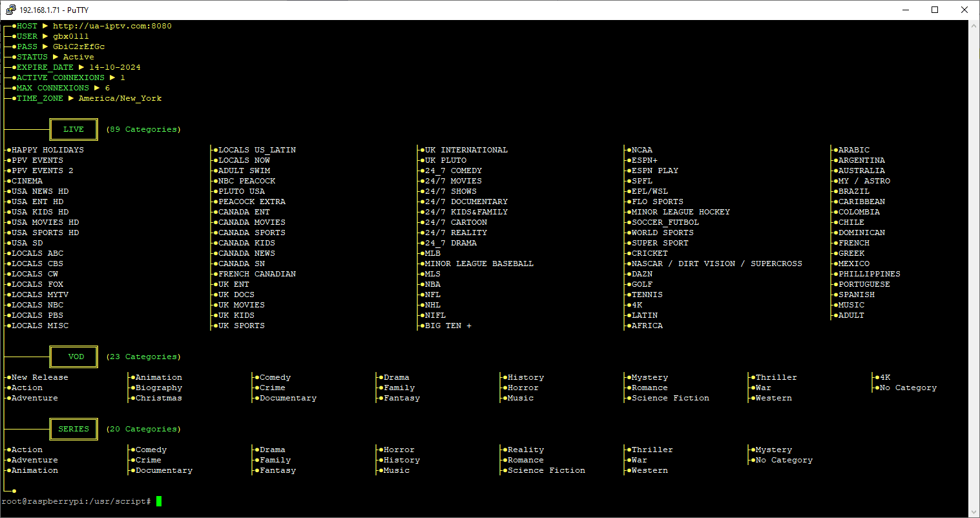Click the 'root@raspberrypi:/usr/script#' prompt

tap(76, 501)
